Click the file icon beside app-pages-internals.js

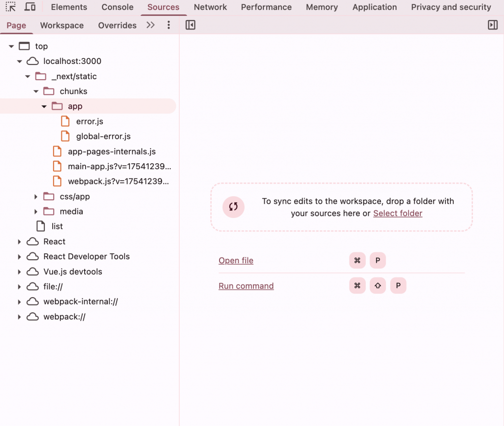[x=57, y=152]
